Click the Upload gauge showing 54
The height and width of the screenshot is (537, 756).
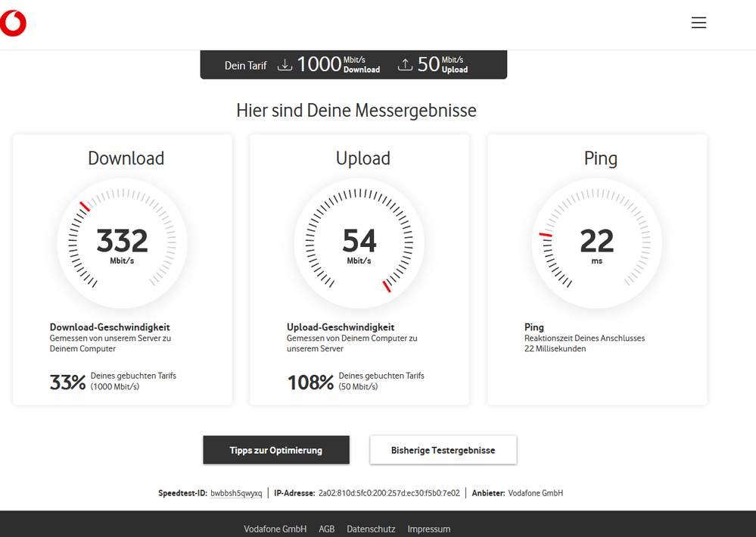click(x=359, y=242)
